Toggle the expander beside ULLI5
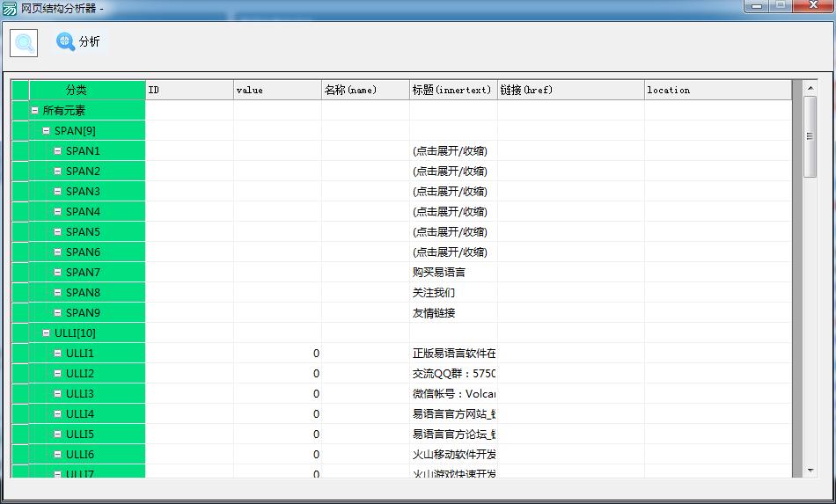The width and height of the screenshot is (836, 504). (x=57, y=435)
